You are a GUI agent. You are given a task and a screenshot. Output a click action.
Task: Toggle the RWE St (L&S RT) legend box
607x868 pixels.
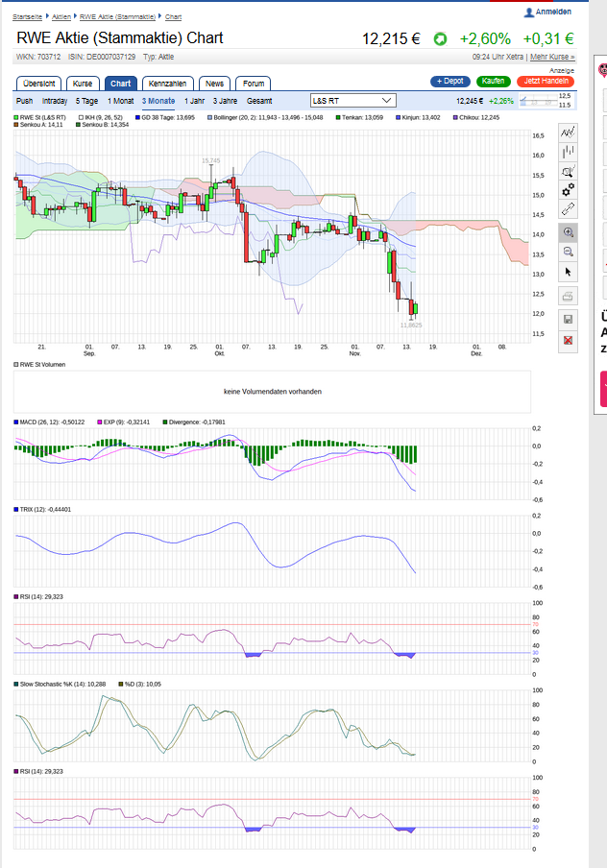16,117
